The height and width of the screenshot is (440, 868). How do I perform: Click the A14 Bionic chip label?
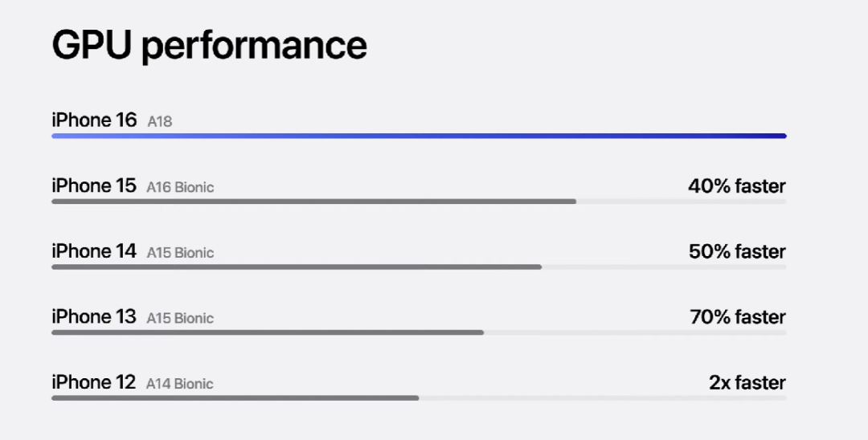[180, 384]
